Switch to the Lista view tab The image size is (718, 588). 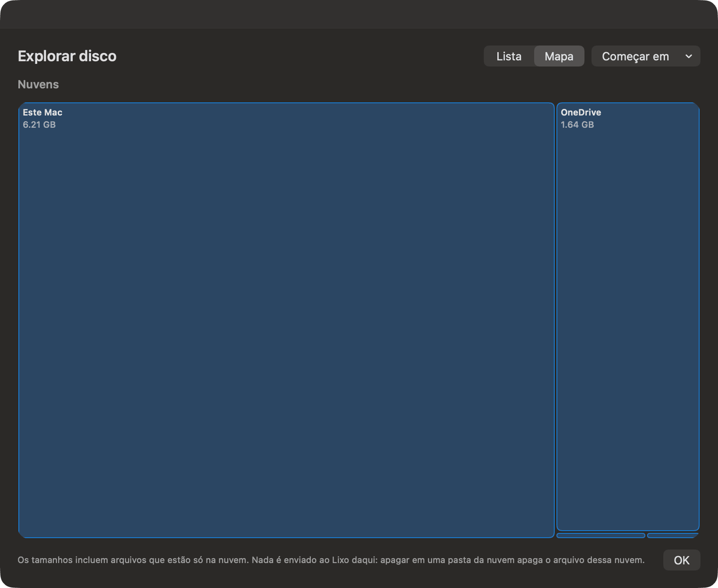(509, 56)
